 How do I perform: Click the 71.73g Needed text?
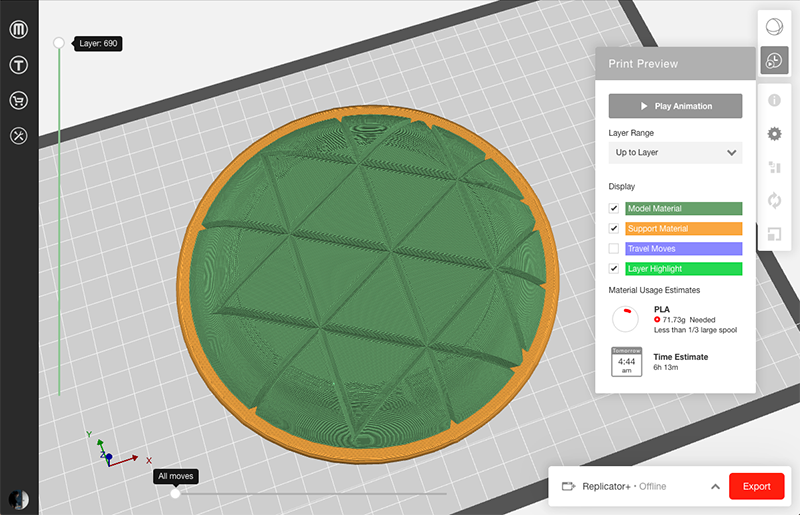689,320
